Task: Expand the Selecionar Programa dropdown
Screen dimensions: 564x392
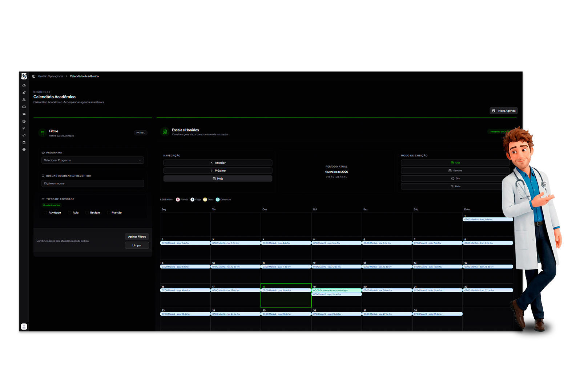Action: (93, 160)
